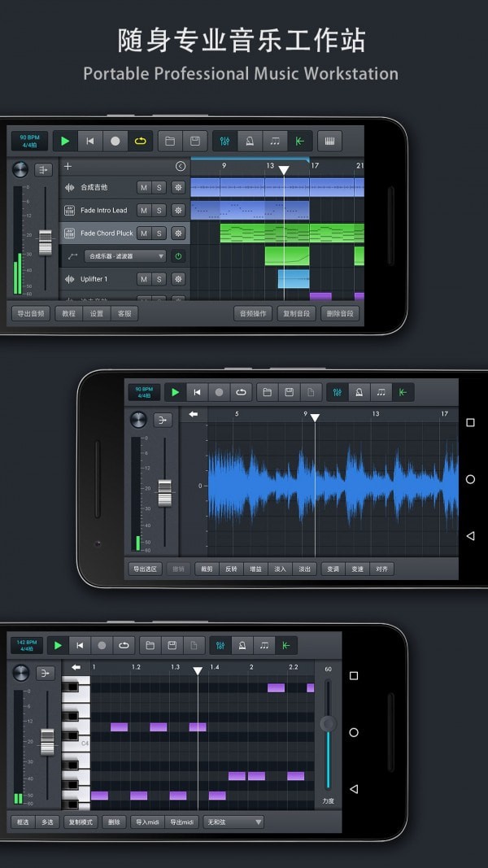This screenshot has height=868, width=488.
Task: Start recording in the track editor screen
Action: click(x=115, y=142)
